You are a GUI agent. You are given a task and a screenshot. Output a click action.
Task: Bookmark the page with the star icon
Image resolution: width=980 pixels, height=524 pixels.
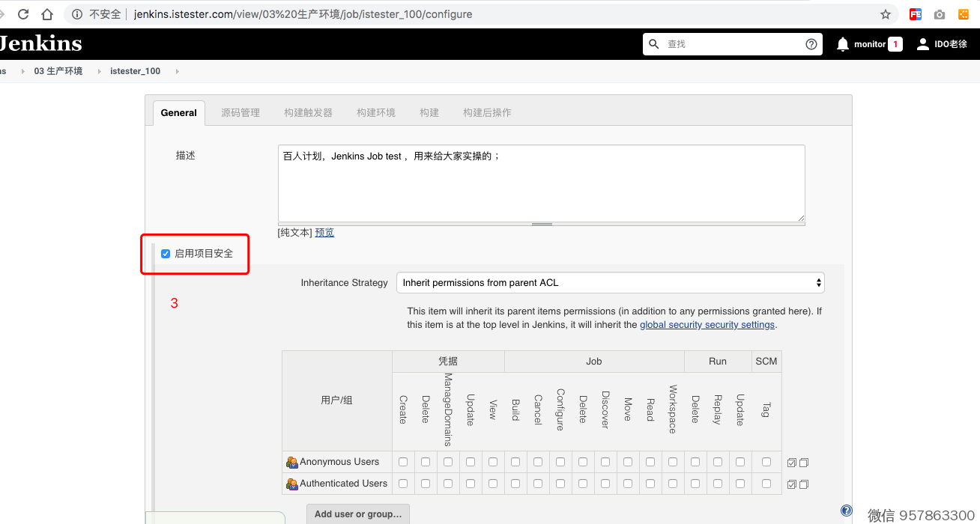coord(886,14)
